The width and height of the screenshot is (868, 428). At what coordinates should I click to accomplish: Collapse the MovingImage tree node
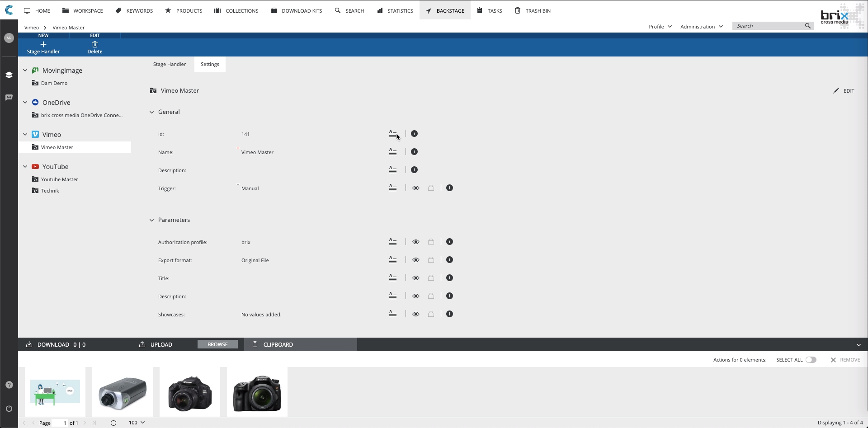(25, 71)
